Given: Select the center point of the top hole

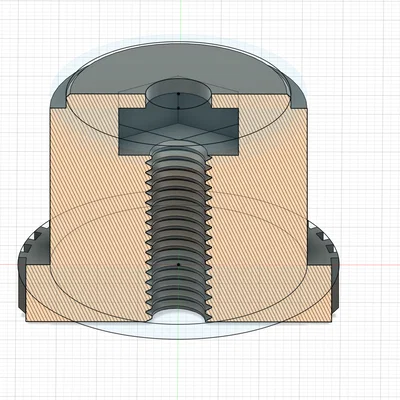Looking at the screenshot, I should pos(179,94).
